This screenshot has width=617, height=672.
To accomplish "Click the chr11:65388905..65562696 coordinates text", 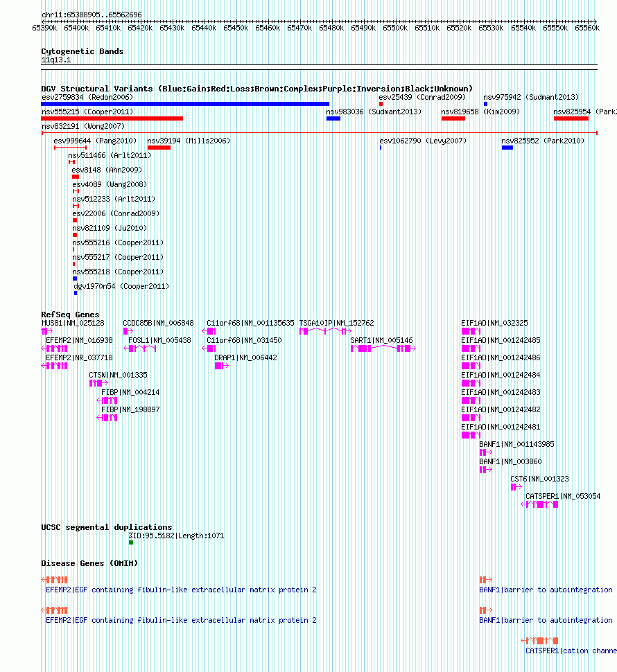I will pos(92,15).
